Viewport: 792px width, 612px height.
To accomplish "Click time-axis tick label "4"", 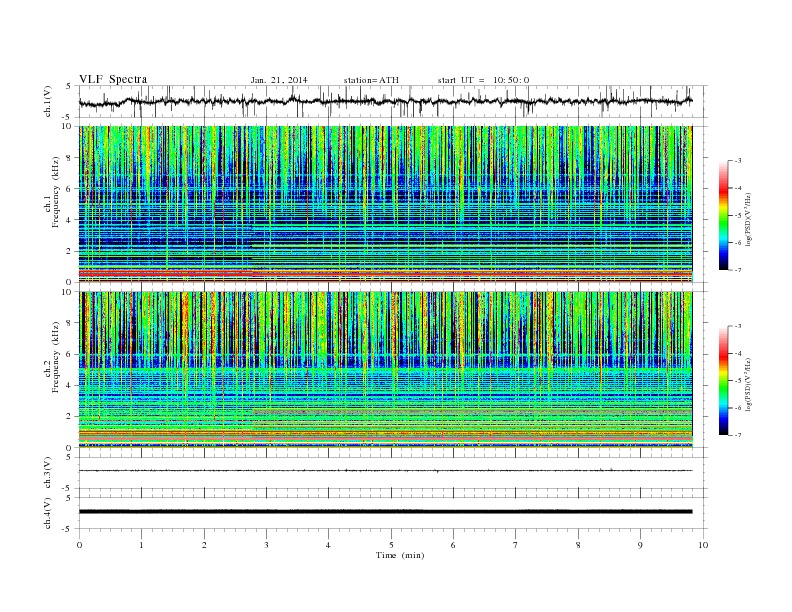I will 329,545.
